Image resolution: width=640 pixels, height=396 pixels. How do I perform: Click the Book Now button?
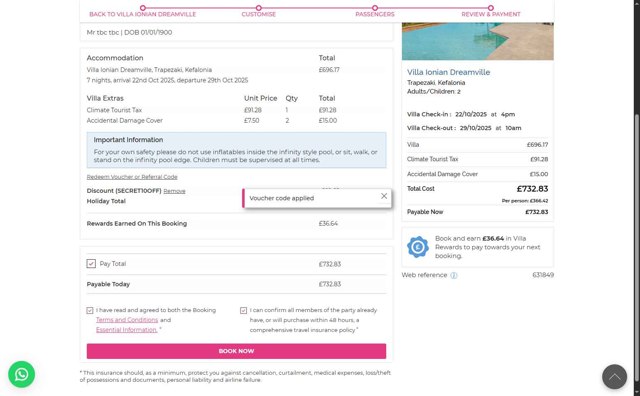pyautogui.click(x=236, y=351)
